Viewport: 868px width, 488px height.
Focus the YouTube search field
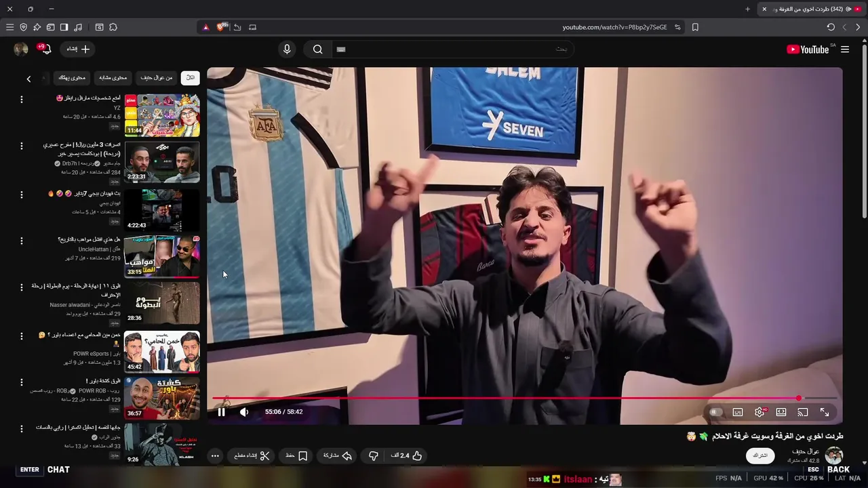(453, 49)
